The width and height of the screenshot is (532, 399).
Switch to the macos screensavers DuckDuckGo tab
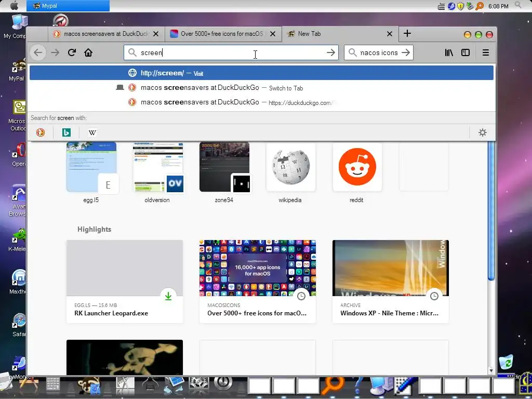pyautogui.click(x=106, y=34)
